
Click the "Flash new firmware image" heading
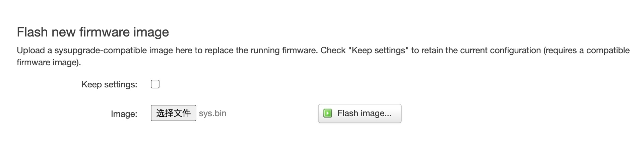click(x=93, y=32)
